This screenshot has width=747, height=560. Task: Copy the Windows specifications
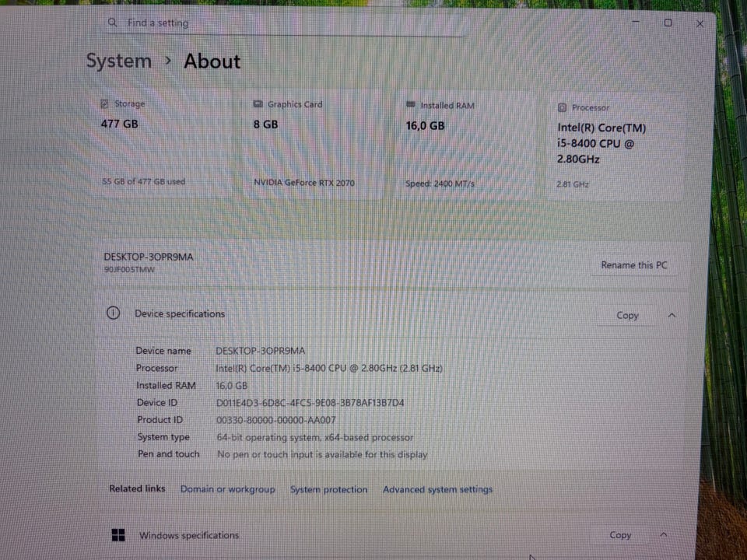coord(620,535)
